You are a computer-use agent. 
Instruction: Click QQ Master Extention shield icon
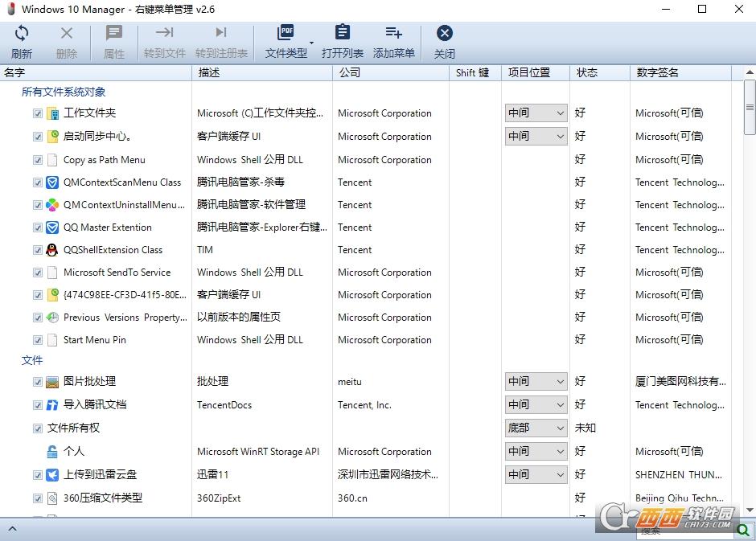[52, 227]
